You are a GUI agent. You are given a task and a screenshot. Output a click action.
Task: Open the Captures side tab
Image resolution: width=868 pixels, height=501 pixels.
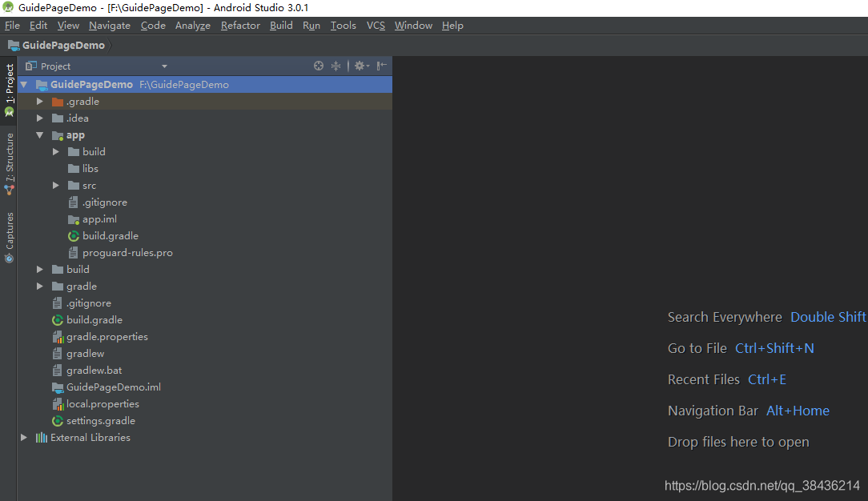[x=9, y=238]
